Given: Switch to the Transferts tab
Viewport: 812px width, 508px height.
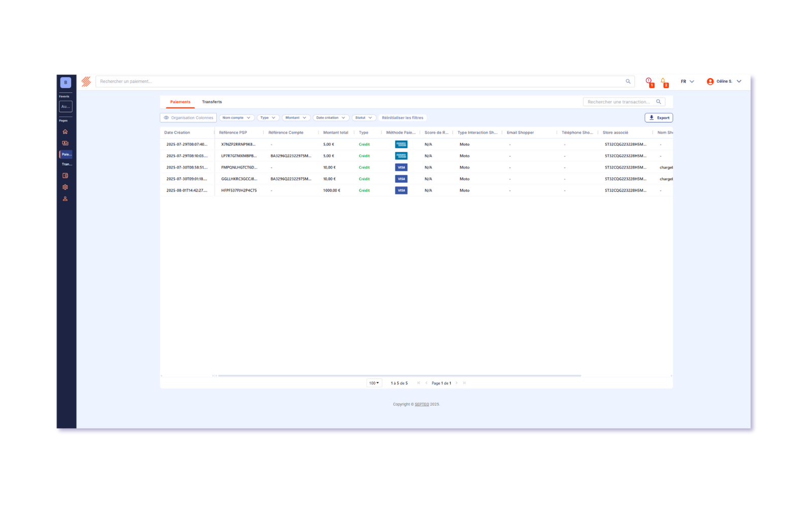Looking at the screenshot, I should (212, 102).
